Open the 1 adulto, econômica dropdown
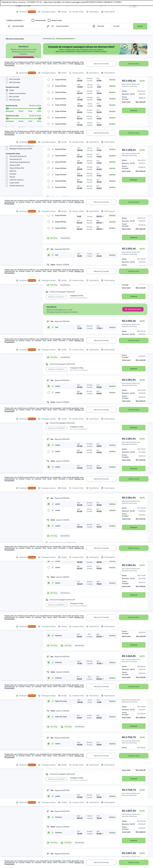 [15, 20]
